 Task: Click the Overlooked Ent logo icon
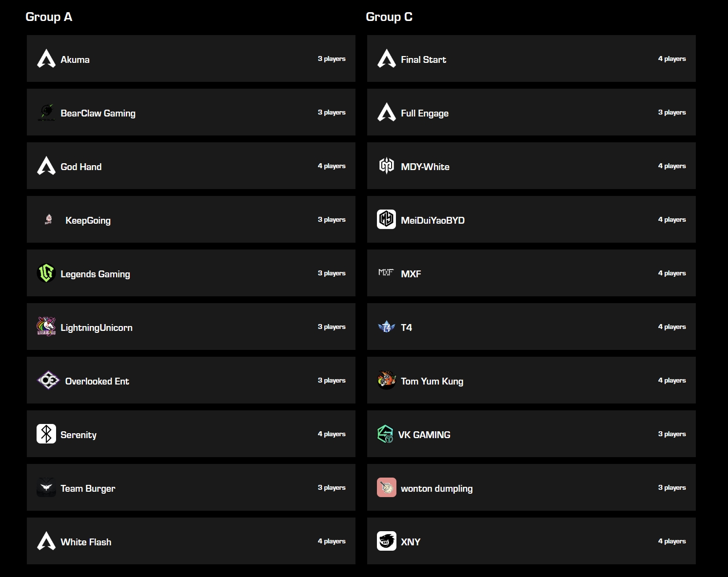pos(48,380)
